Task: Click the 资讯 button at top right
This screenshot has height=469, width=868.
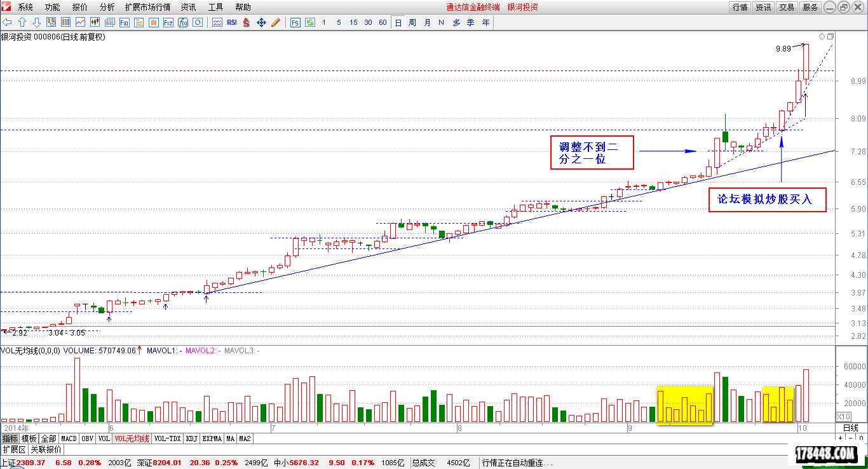Action: pos(763,7)
